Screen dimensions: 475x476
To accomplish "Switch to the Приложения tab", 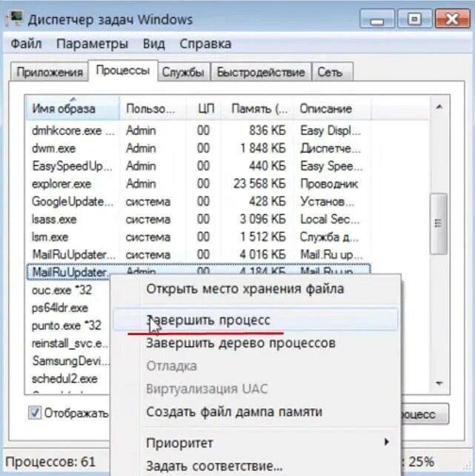I will 50,72.
